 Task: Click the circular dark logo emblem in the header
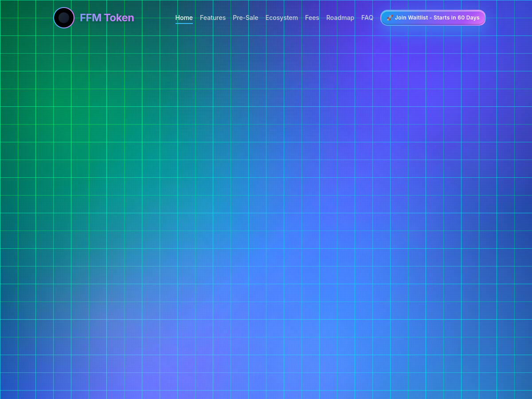(64, 18)
